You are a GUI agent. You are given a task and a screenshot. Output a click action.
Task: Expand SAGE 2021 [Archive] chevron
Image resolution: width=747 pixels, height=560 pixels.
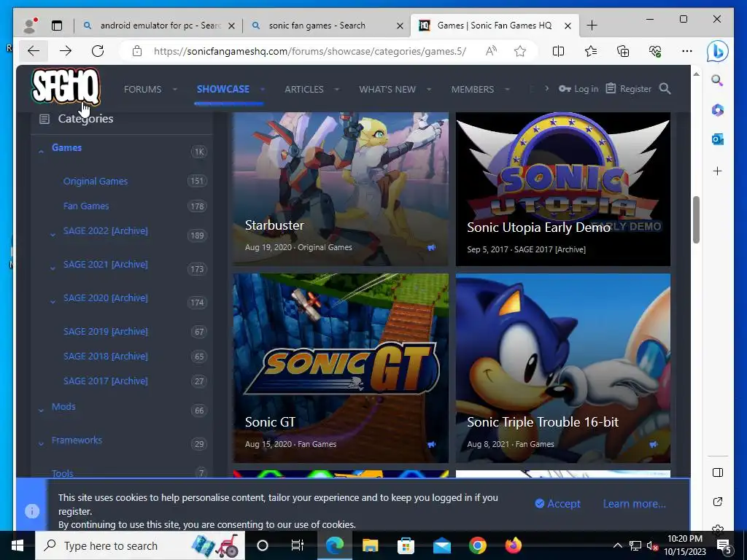(53, 268)
